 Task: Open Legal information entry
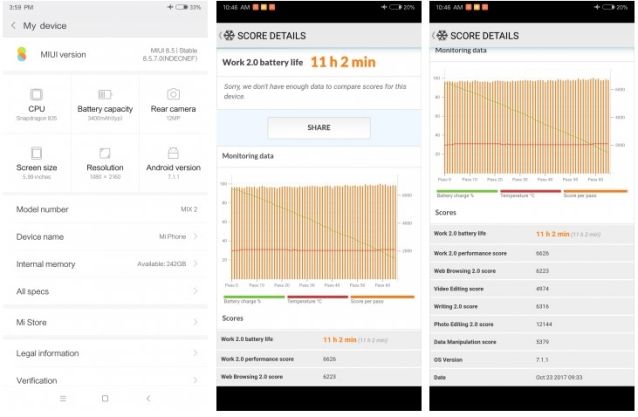tap(105, 353)
